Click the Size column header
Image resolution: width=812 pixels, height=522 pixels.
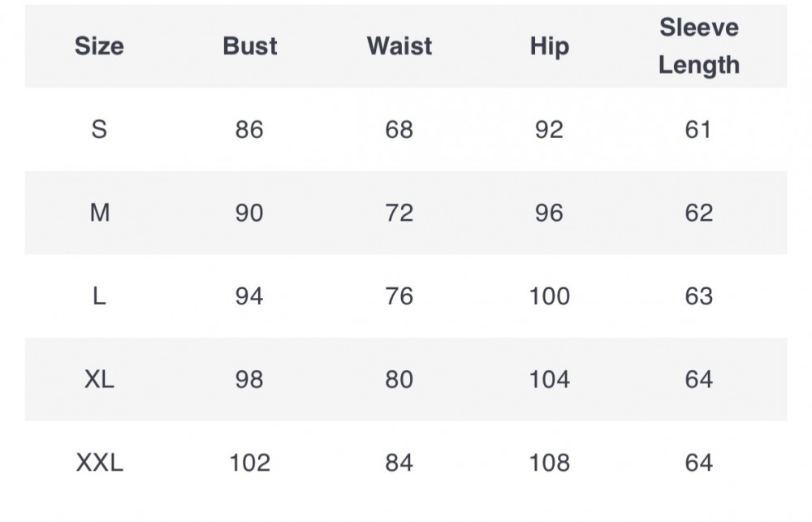coord(99,46)
